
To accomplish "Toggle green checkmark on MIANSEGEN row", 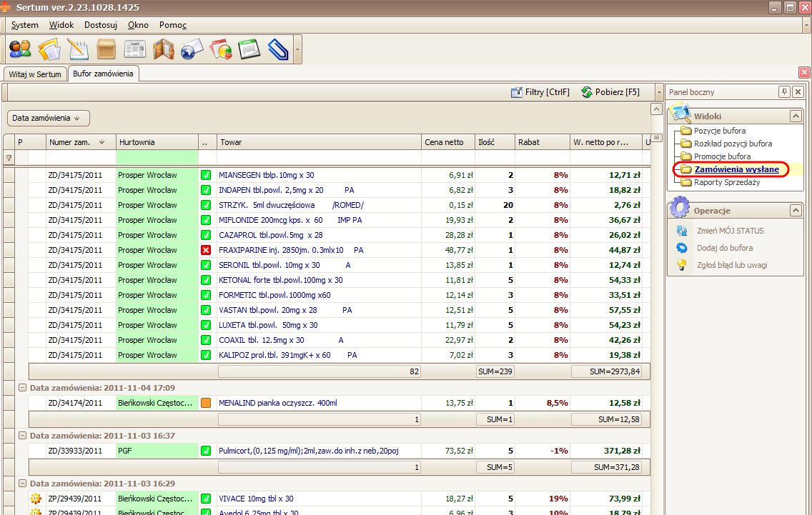I will [x=206, y=175].
